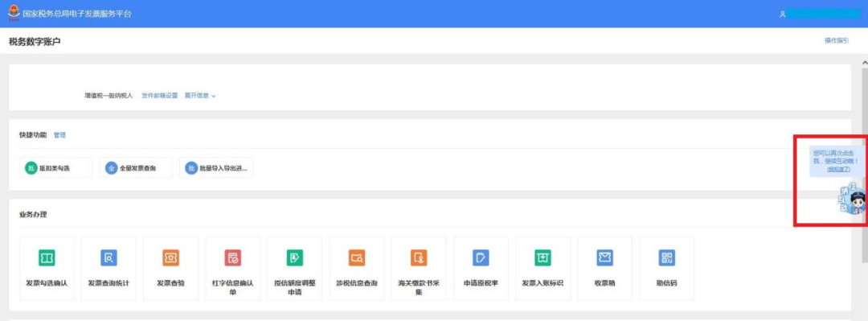The height and width of the screenshot is (321, 868).
Task: Expand 展开信息 taxpayer details
Action: 200,96
